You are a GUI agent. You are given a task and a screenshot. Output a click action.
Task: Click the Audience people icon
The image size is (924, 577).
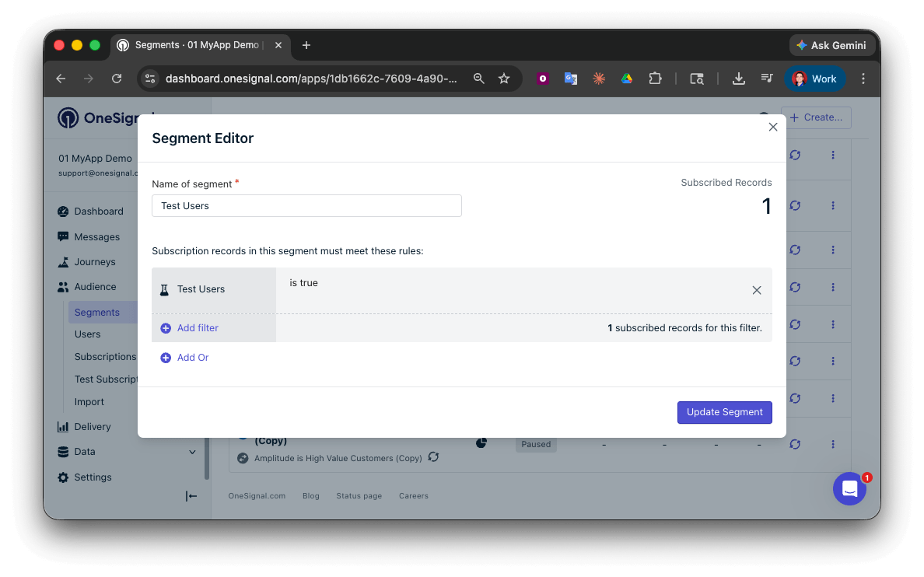[63, 286]
